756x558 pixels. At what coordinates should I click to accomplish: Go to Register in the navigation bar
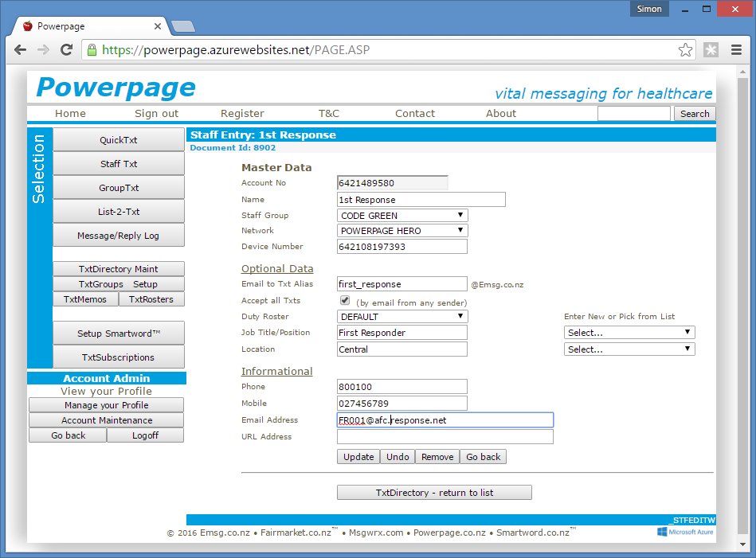(242, 114)
